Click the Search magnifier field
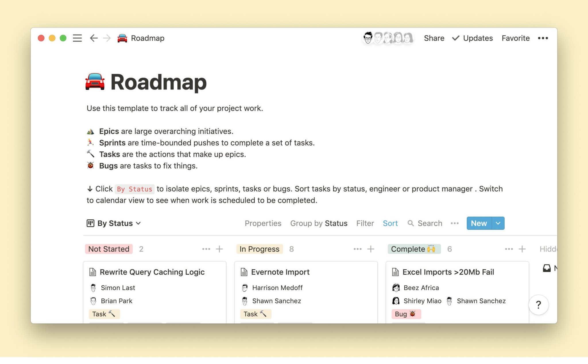 pyautogui.click(x=425, y=223)
